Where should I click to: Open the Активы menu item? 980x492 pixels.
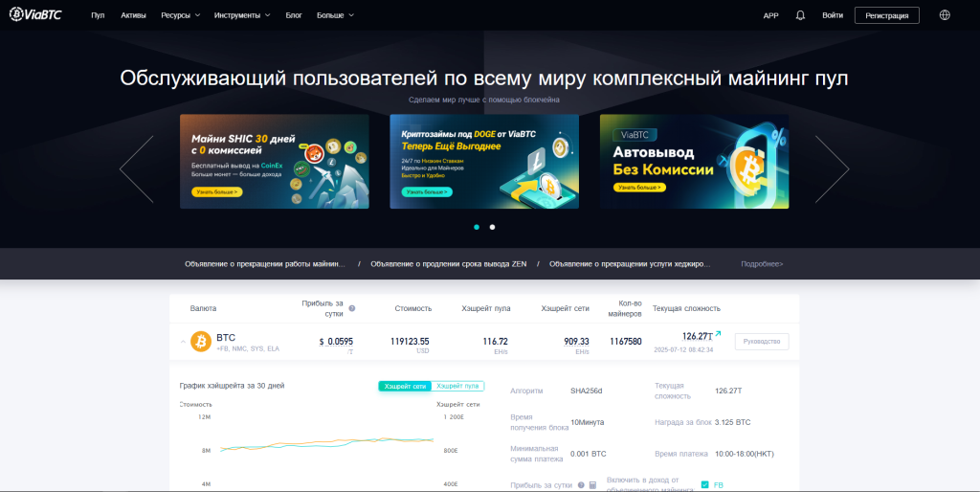pyautogui.click(x=134, y=15)
